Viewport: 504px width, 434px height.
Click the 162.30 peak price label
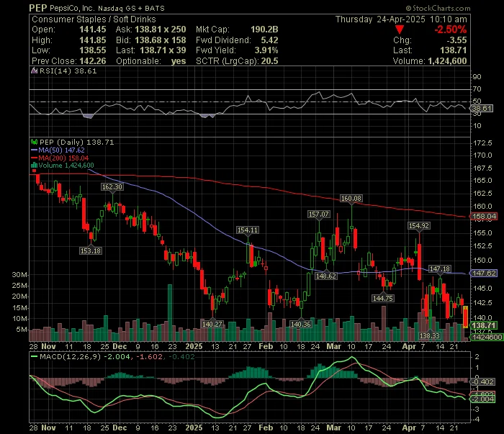[112, 186]
